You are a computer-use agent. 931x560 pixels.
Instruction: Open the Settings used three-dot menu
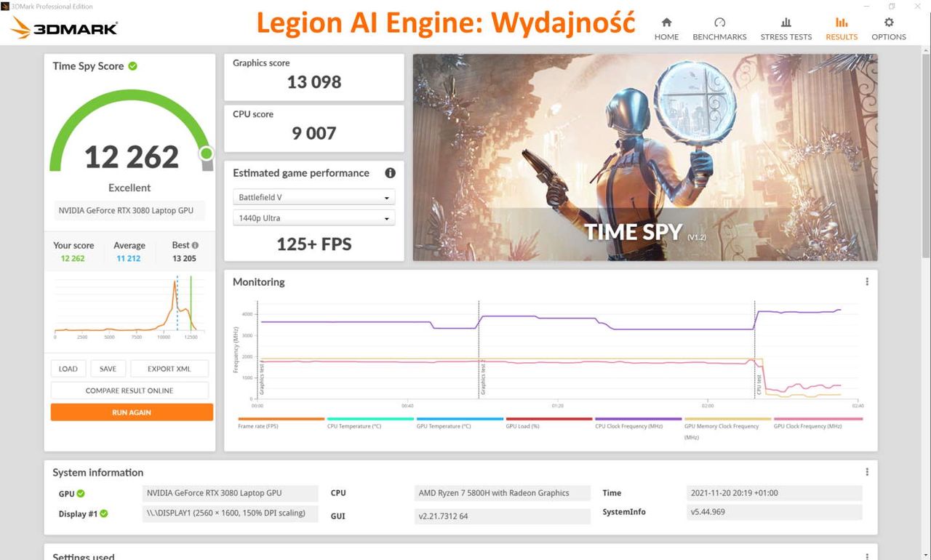[867, 556]
